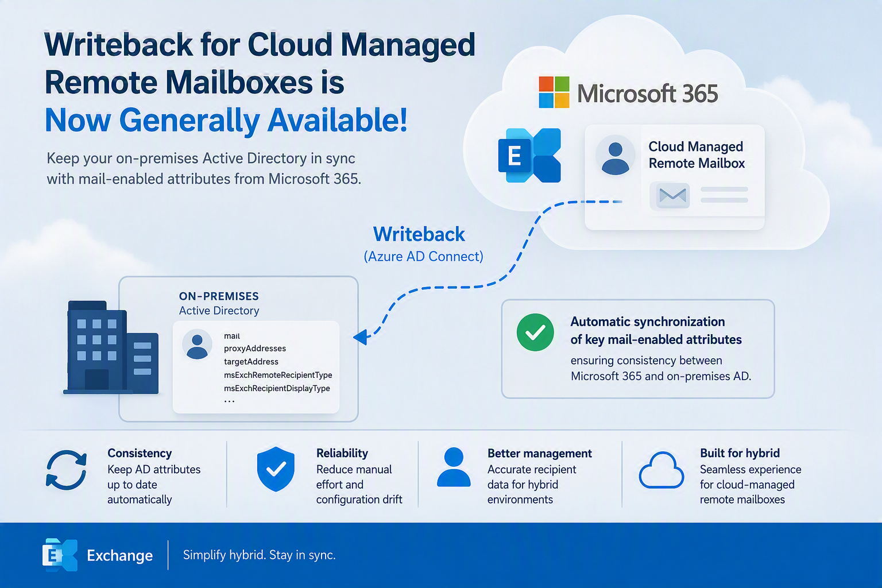Viewport: 882px width, 588px height.
Task: Select the "mail" attribute
Action: [232, 336]
